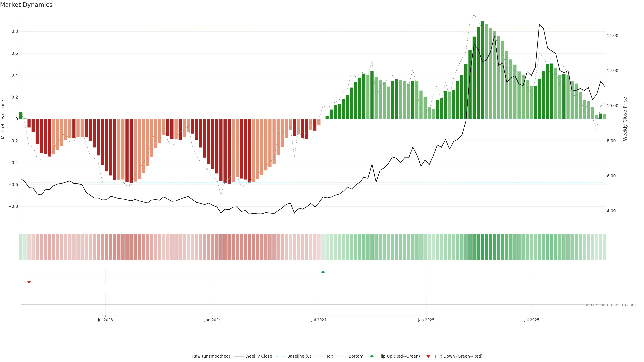
Task: Click Flip Down legend triangle icon
Action: tap(428, 356)
